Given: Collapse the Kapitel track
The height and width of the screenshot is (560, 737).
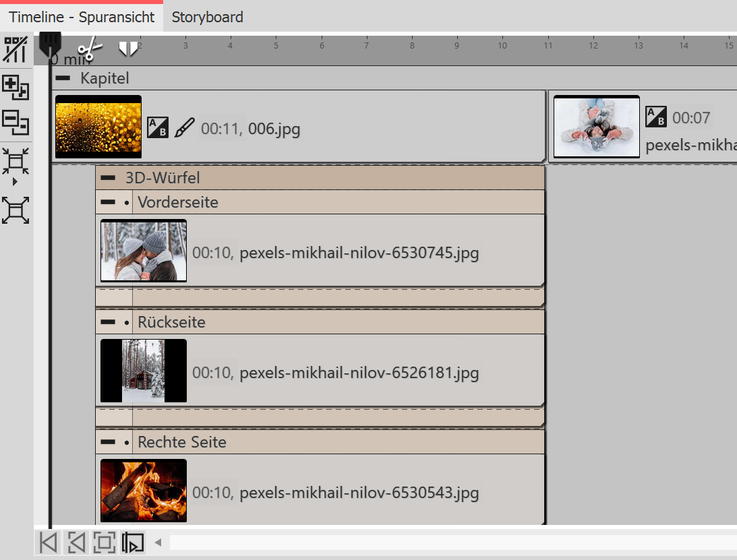Looking at the screenshot, I should (x=63, y=78).
